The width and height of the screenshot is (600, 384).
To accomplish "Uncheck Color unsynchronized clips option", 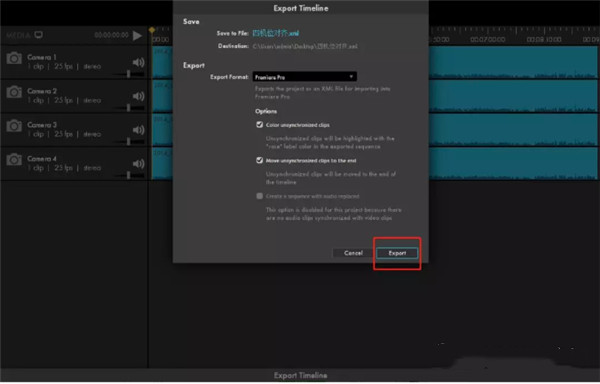I will tap(259, 125).
